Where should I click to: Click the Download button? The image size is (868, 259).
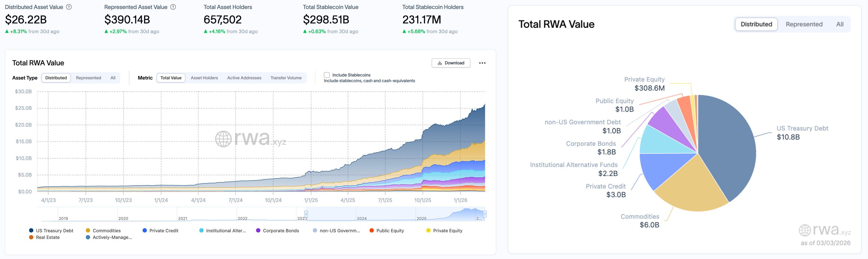click(451, 63)
